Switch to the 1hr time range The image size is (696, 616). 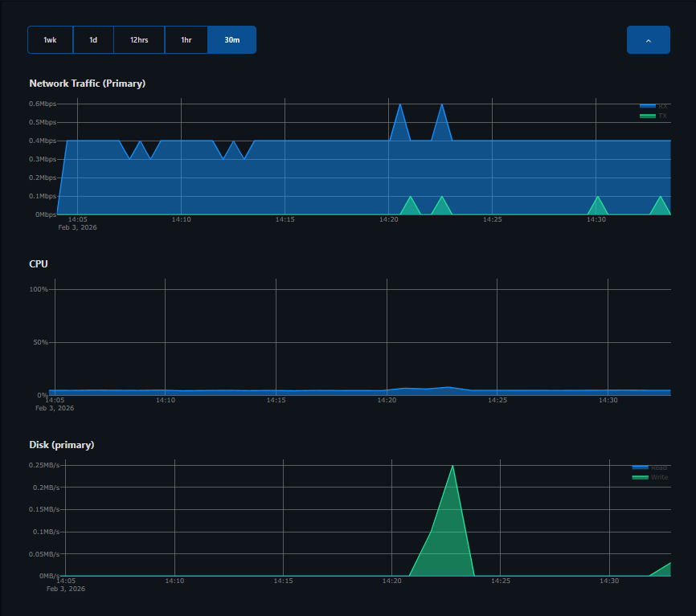(x=186, y=40)
